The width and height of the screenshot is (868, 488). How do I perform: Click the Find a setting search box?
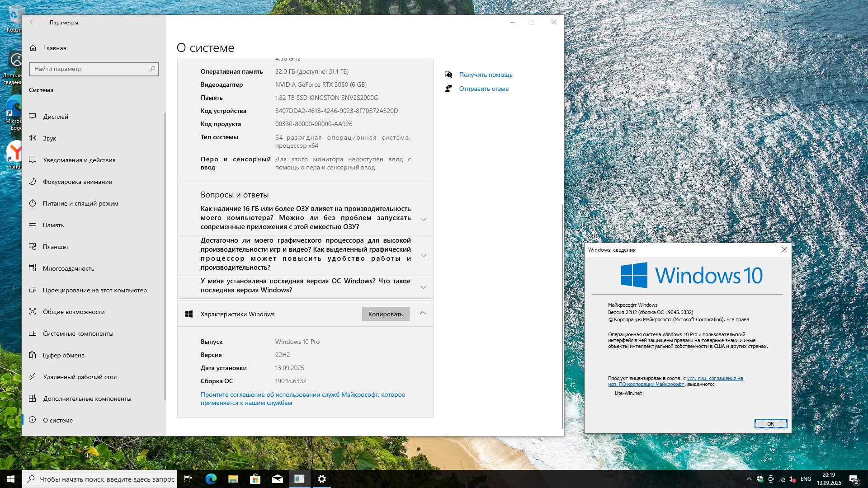click(90, 69)
